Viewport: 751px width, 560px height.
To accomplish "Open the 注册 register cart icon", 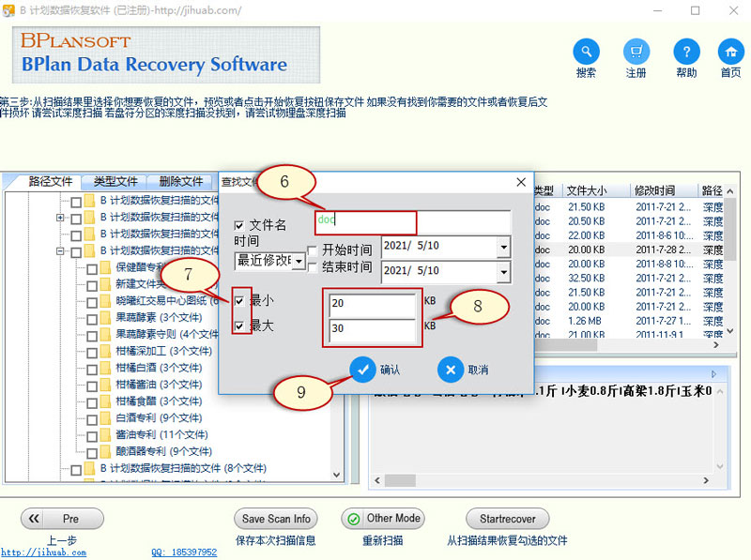I will tap(636, 52).
